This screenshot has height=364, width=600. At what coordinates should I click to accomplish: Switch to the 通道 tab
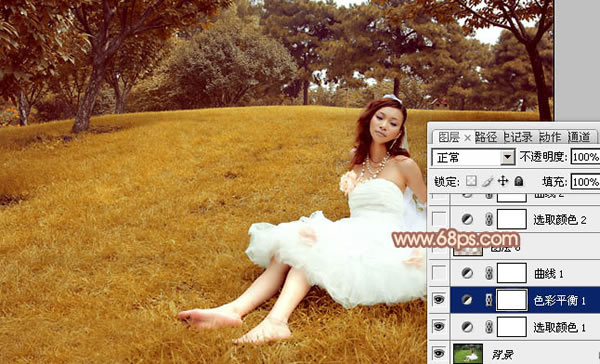(579, 137)
